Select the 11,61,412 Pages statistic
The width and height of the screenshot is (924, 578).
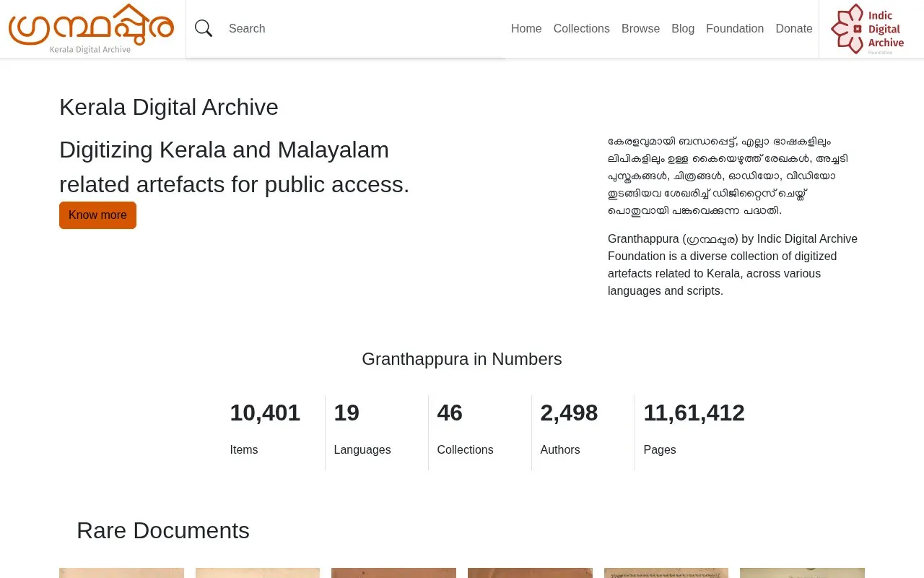click(694, 432)
